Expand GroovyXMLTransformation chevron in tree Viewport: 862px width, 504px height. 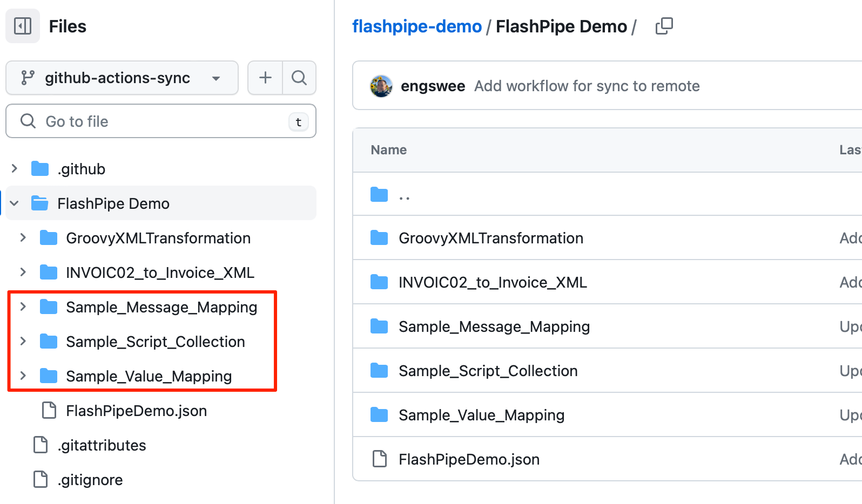click(x=23, y=237)
